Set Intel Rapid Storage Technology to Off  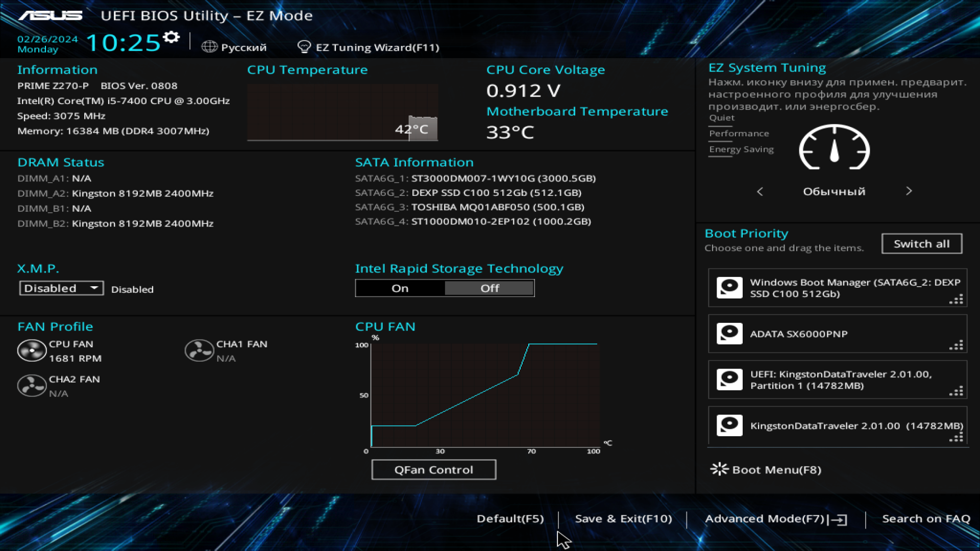[x=489, y=288]
